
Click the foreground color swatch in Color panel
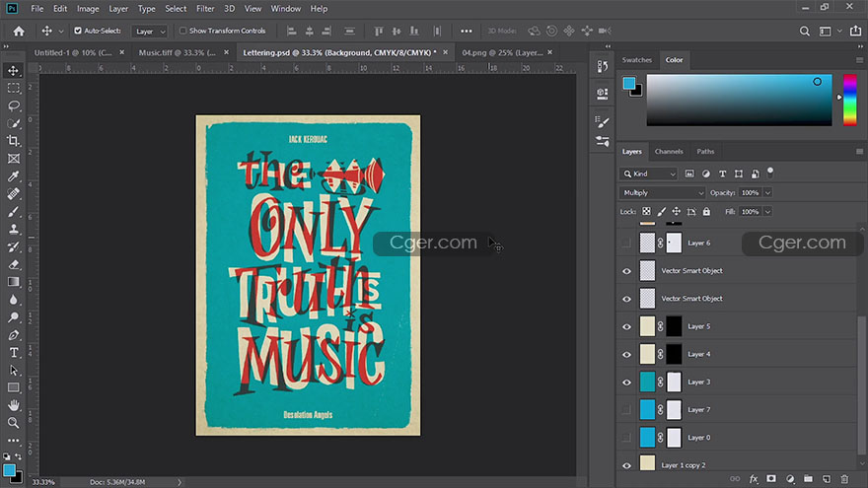629,83
